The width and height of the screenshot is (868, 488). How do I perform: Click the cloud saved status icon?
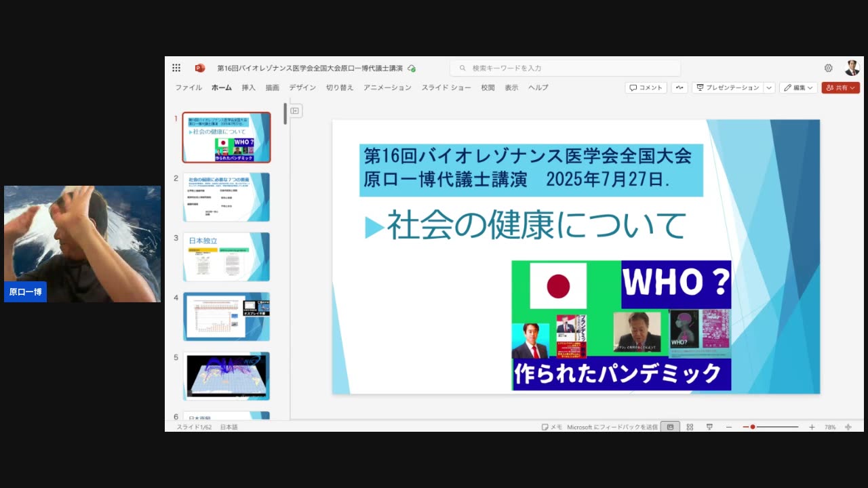coord(412,68)
